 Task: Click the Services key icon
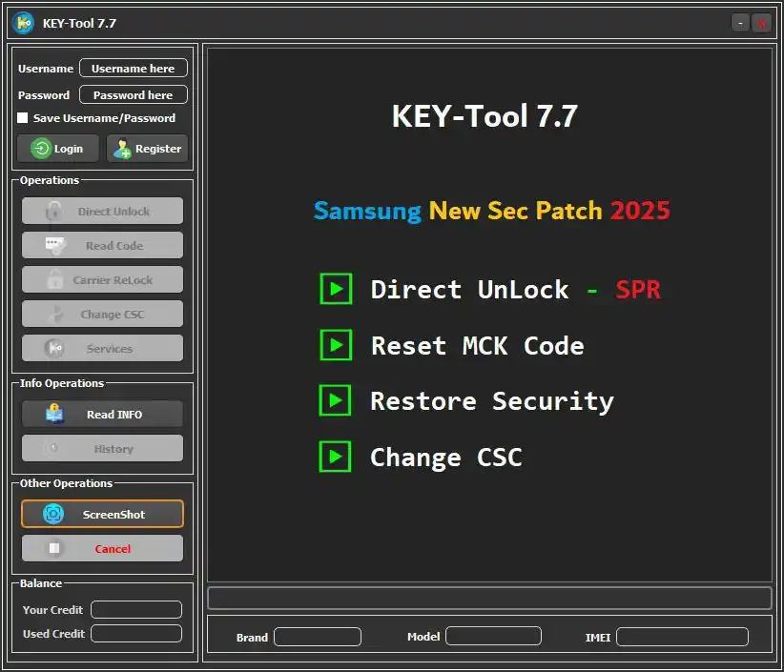pos(54,348)
